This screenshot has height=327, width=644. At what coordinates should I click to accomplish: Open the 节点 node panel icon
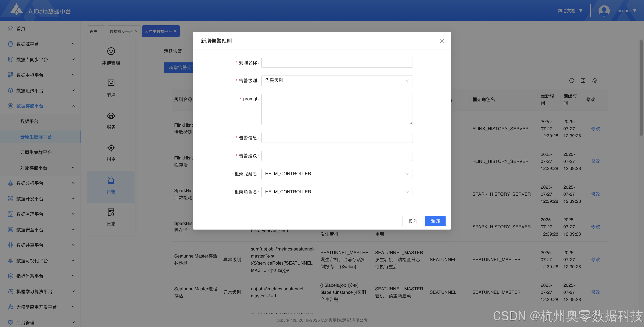pos(111,83)
